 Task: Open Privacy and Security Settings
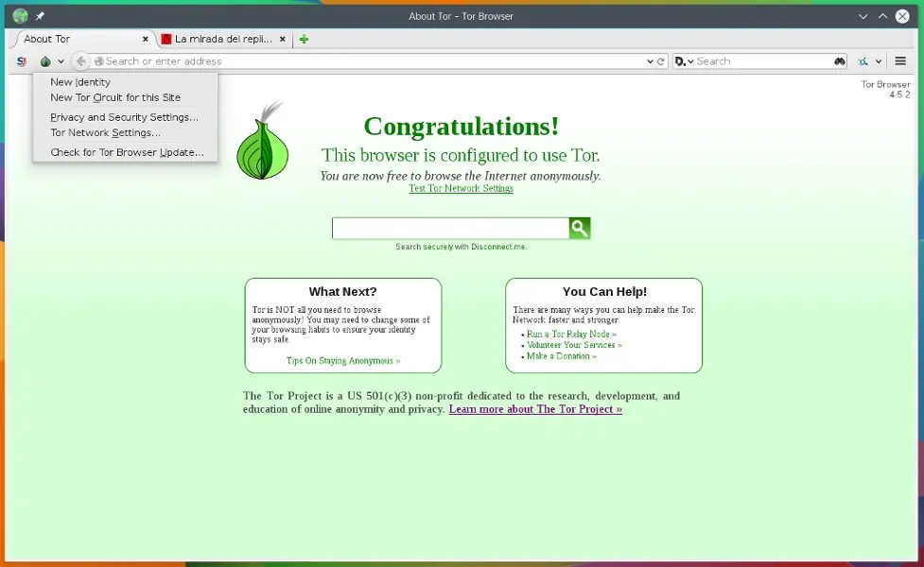pos(124,117)
